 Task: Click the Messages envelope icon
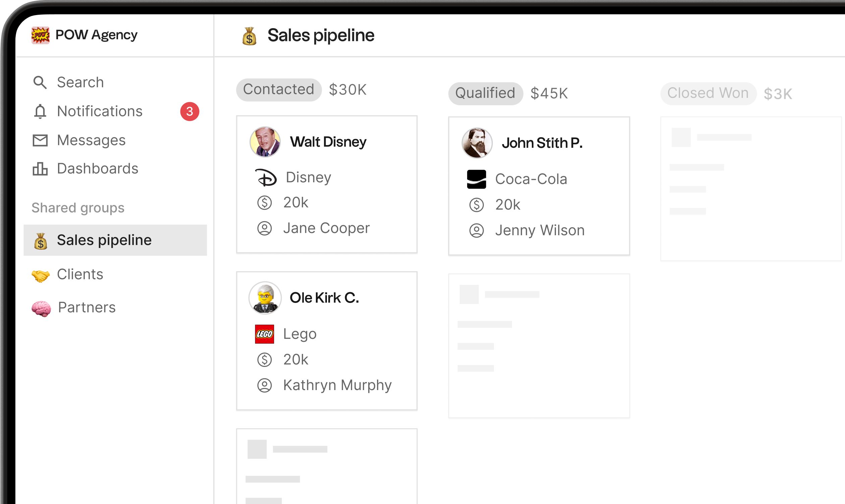pos(40,140)
